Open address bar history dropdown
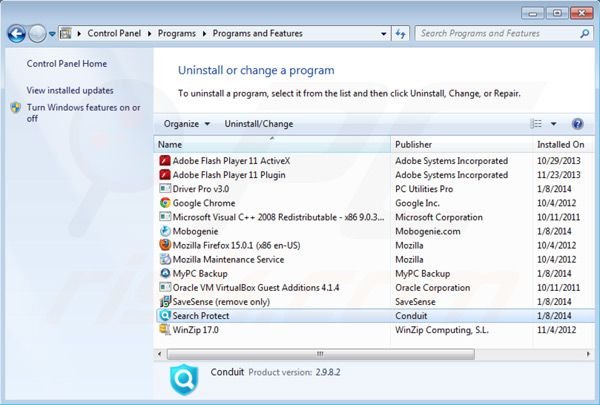600x405 pixels. point(383,34)
